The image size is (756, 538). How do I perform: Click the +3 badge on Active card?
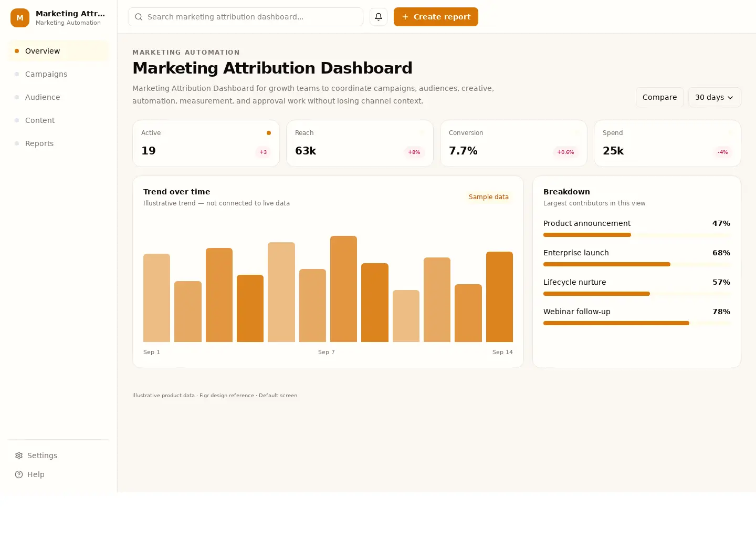pos(263,152)
